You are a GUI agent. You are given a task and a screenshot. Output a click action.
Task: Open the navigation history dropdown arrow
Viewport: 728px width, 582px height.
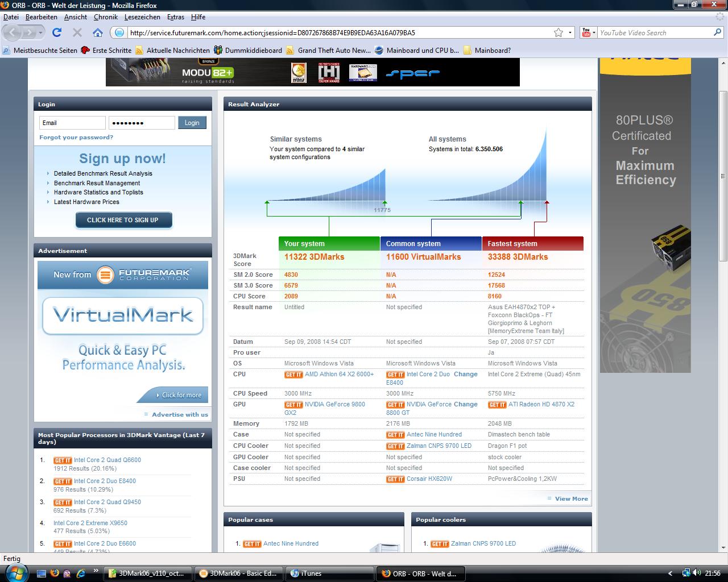tap(40, 32)
